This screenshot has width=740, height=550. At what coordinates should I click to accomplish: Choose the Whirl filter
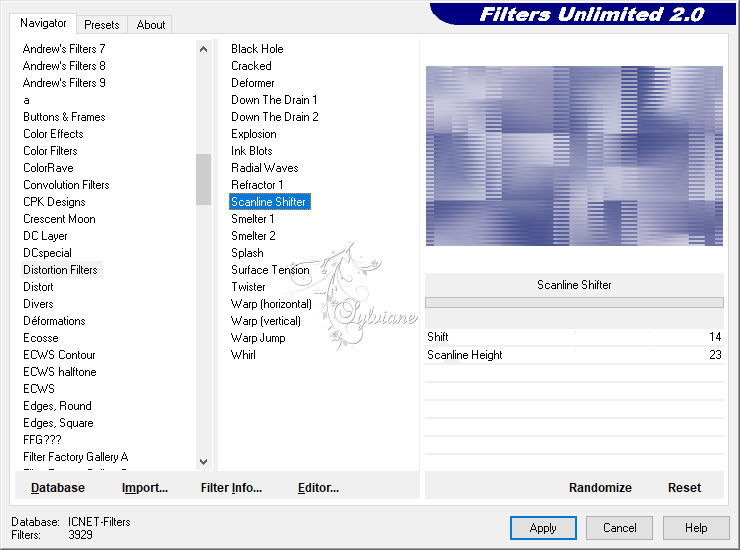pyautogui.click(x=243, y=355)
